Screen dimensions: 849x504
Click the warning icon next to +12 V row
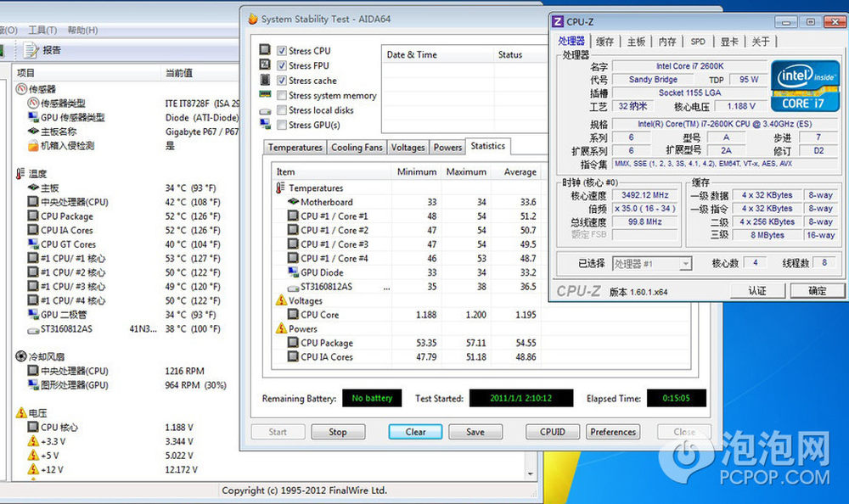33,469
